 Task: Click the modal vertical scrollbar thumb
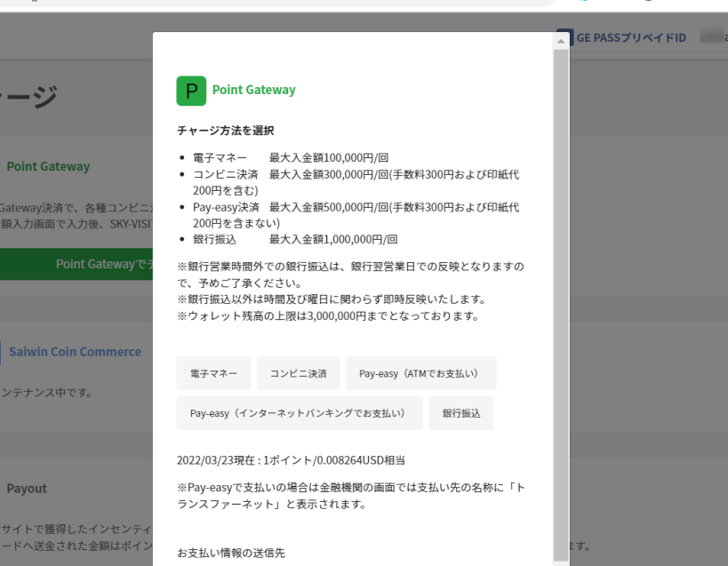(x=561, y=306)
